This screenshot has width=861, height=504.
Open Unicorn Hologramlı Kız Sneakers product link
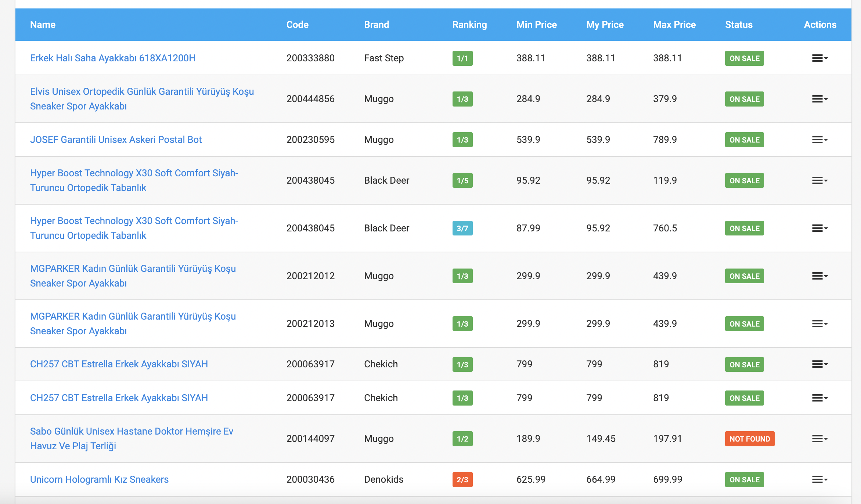(99, 479)
